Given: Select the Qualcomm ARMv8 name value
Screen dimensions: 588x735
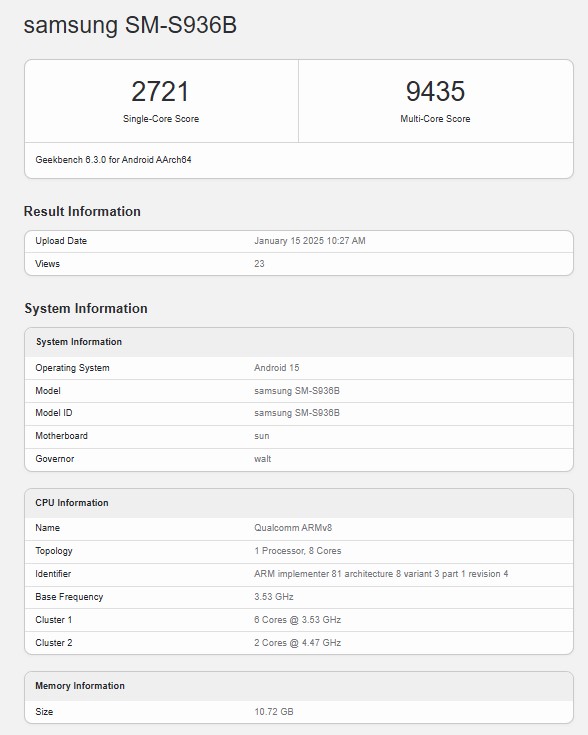Looking at the screenshot, I should (x=293, y=528).
